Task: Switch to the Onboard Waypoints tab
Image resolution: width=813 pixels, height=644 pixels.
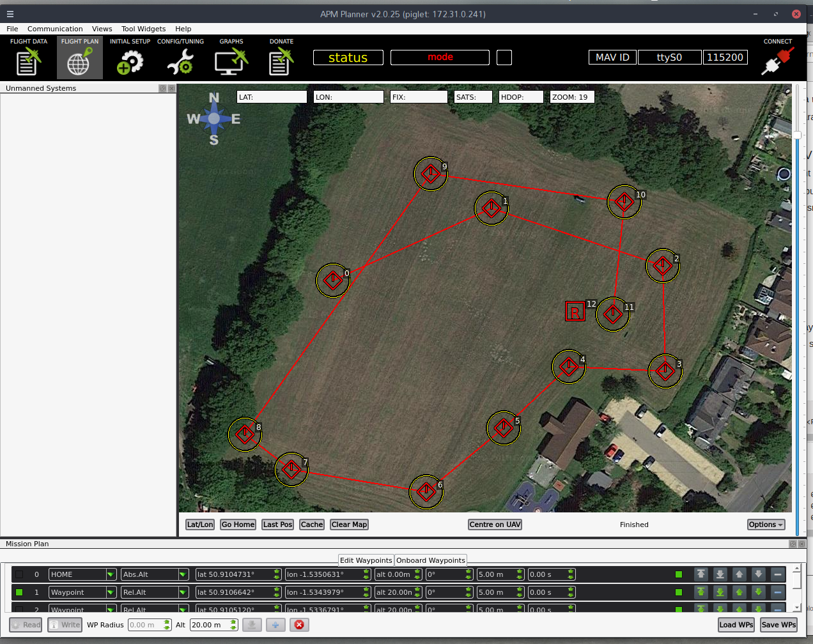Action: point(431,560)
